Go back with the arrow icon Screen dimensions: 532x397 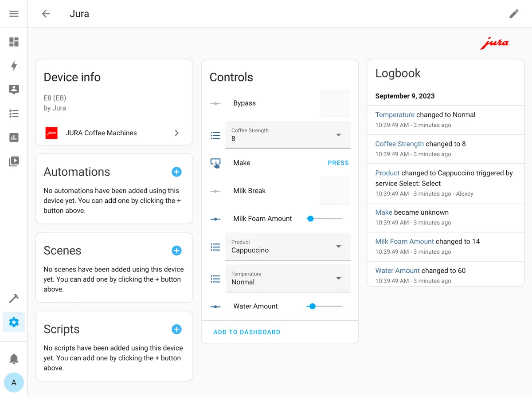[46, 14]
